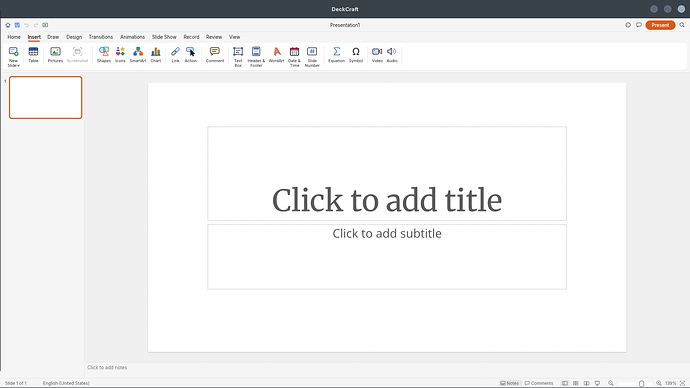Adjust the zoom slider handle

[642, 384]
